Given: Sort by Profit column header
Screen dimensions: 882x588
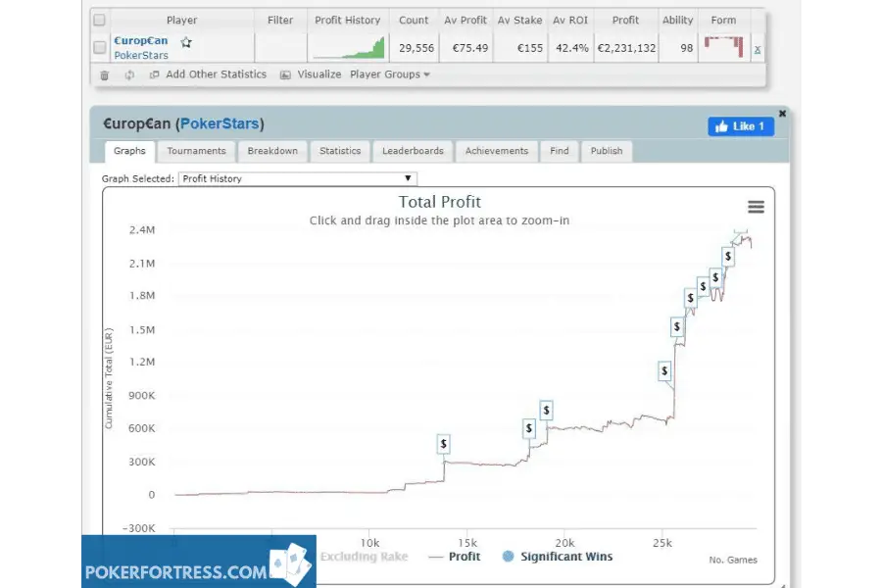Looking at the screenshot, I should (x=625, y=21).
